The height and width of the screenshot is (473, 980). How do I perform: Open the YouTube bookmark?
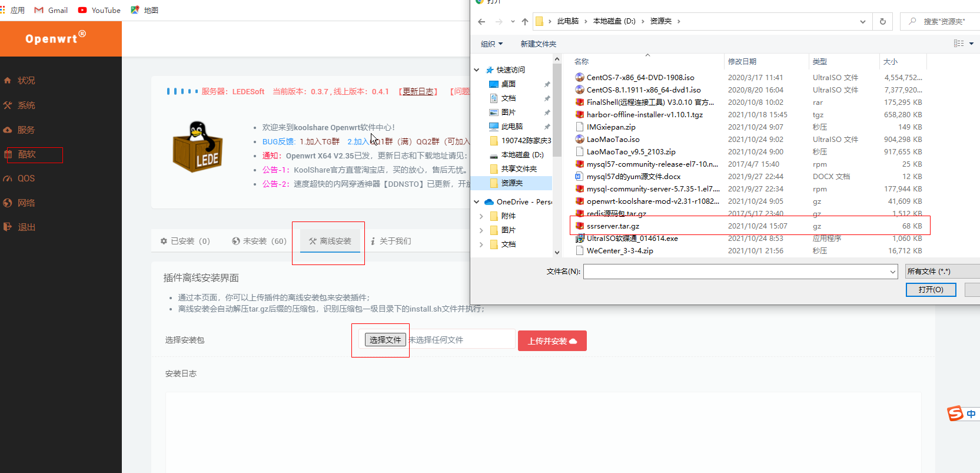[99, 10]
